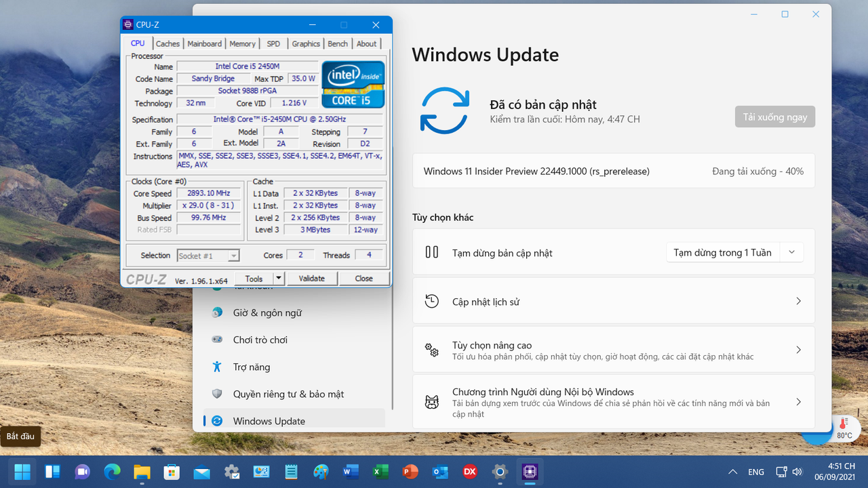Open Notepad from the taskbar

[291, 472]
